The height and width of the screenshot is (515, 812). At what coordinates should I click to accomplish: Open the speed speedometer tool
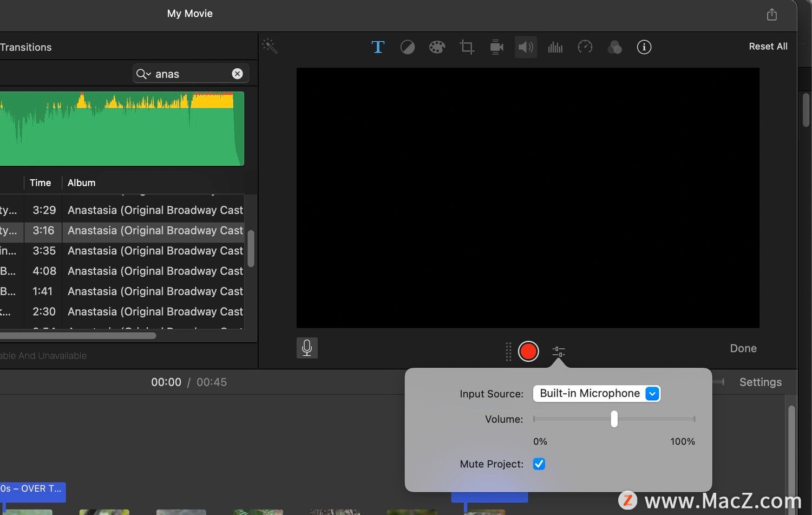pyautogui.click(x=585, y=47)
